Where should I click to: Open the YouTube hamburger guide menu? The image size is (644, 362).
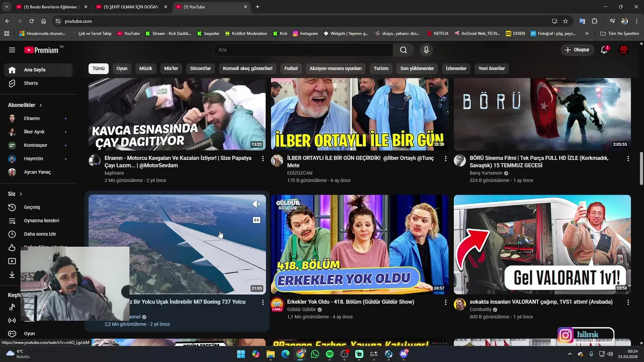pyautogui.click(x=12, y=50)
